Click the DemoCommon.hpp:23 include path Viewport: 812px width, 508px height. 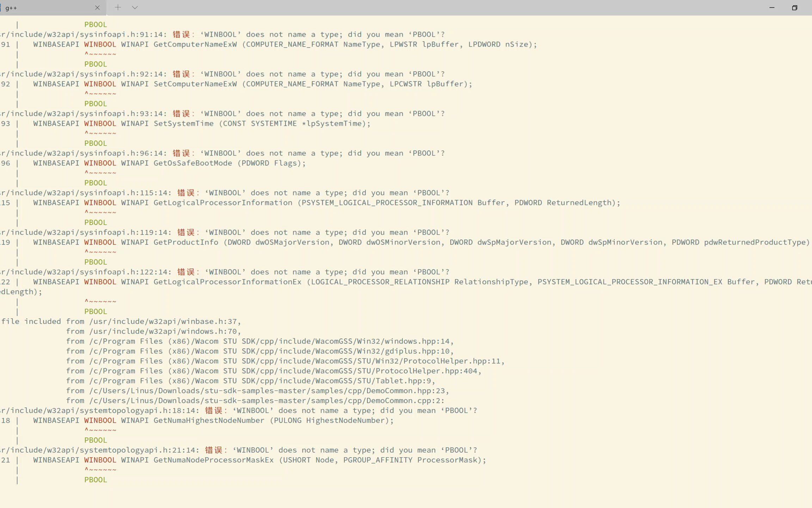coord(269,391)
